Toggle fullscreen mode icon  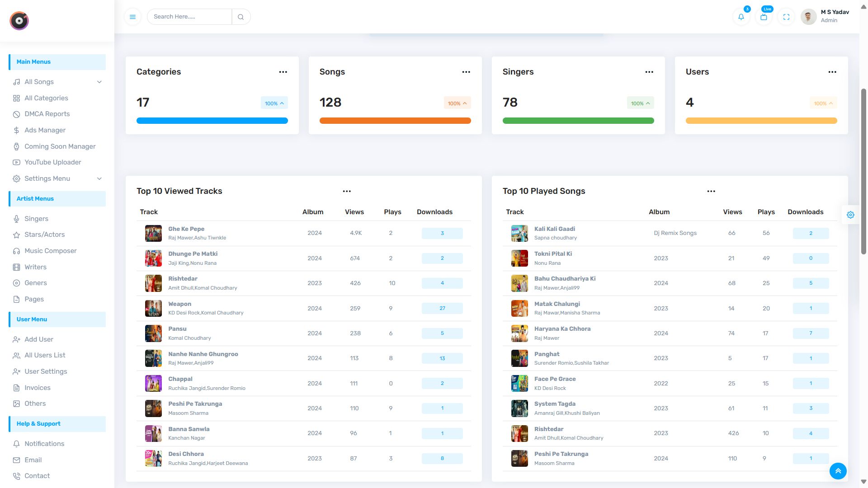click(786, 17)
